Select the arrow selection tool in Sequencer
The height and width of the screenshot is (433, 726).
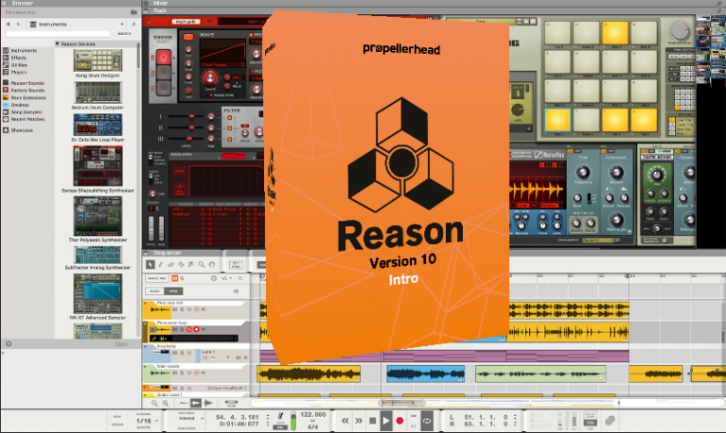click(150, 264)
